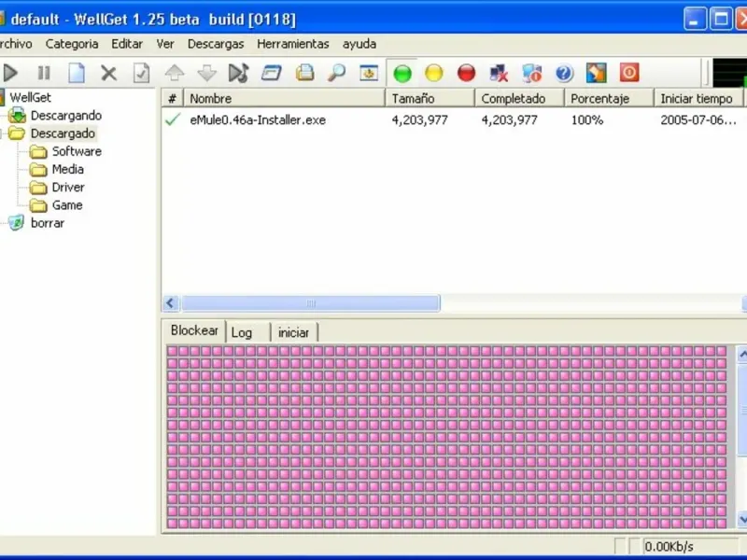
Task: Sort by the Porcentaje column header
Action: [x=610, y=99]
